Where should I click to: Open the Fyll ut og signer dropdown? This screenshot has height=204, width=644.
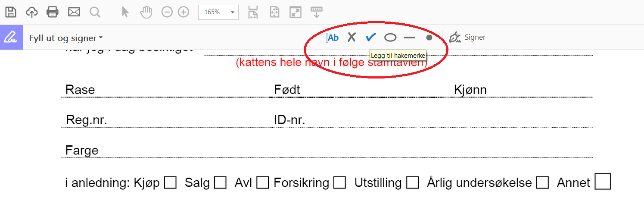66,38
